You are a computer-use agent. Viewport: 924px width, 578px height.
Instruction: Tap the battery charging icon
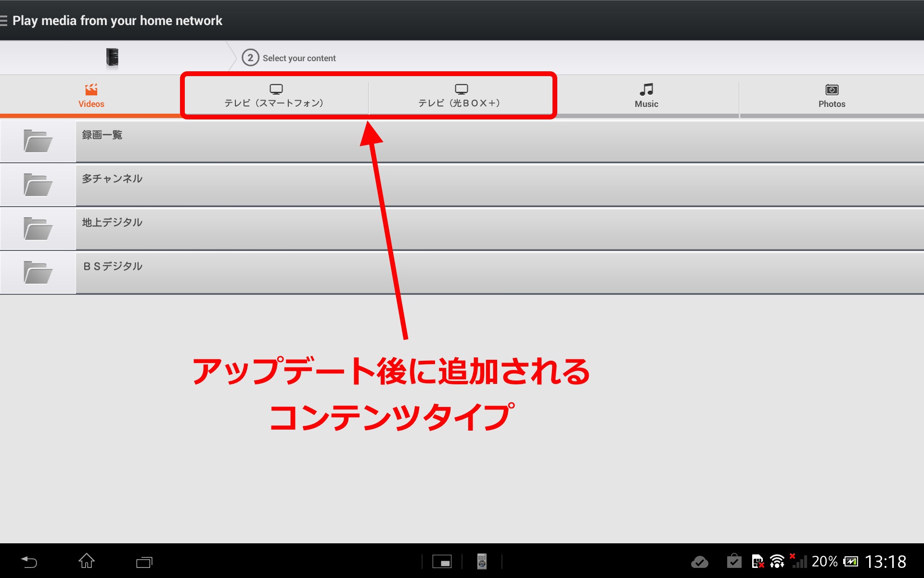click(851, 562)
